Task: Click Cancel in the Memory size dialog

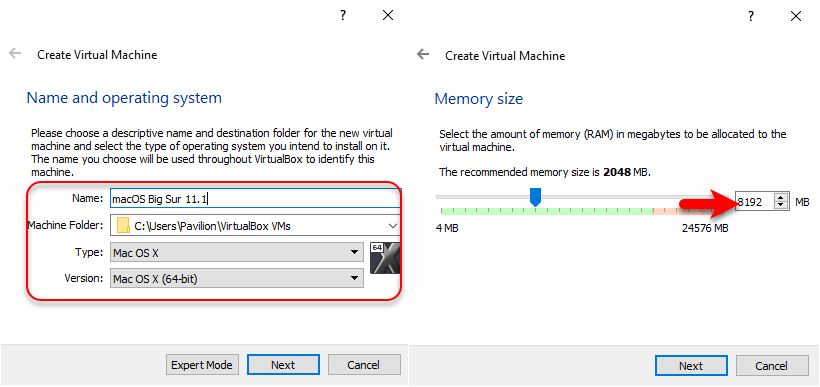Action: coord(772,366)
